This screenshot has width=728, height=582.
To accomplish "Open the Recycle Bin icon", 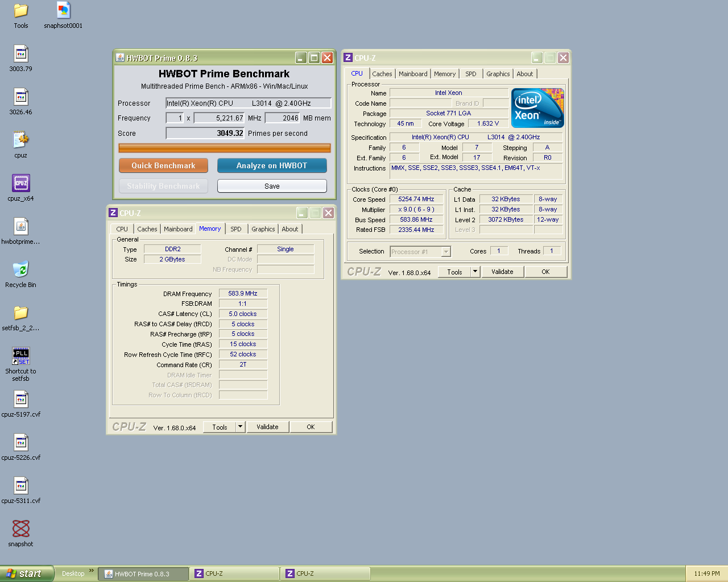I will pyautogui.click(x=21, y=269).
